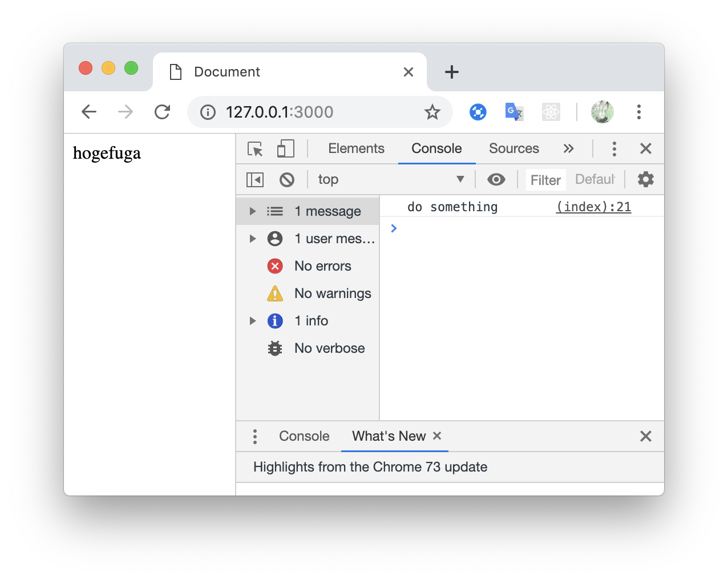Hide the console sidebar
The width and height of the screenshot is (728, 580).
coord(255,179)
